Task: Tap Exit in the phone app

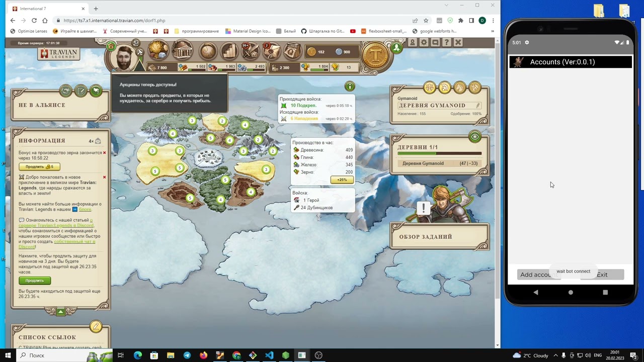Action: coord(602,275)
